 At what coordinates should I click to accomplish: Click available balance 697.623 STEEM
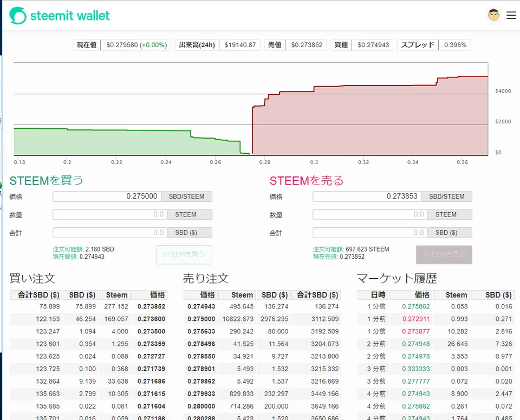(x=367, y=249)
